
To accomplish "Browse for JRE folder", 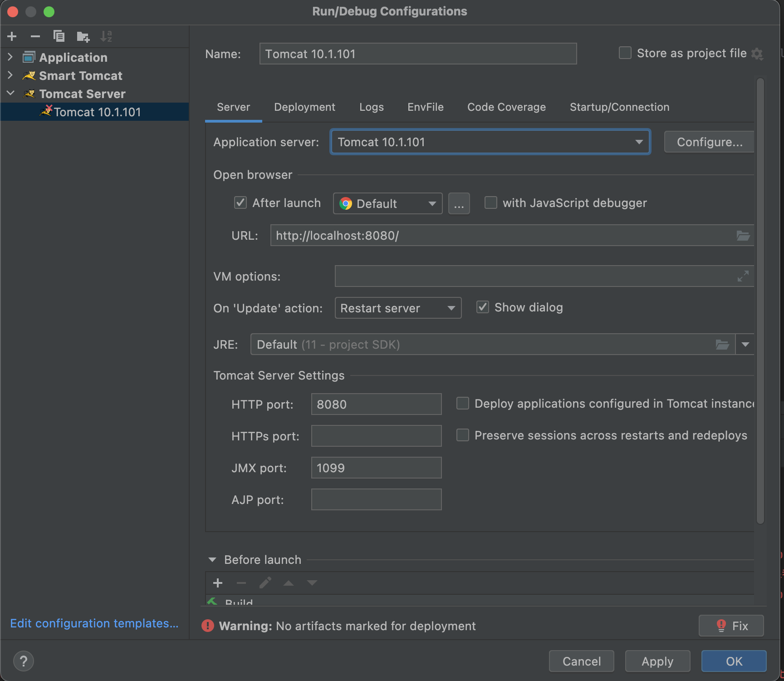I will click(722, 345).
